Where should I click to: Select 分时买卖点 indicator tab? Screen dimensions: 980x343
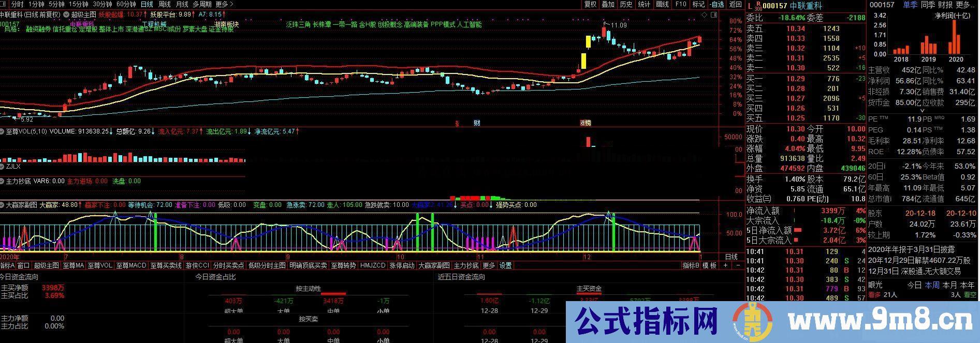(228, 265)
